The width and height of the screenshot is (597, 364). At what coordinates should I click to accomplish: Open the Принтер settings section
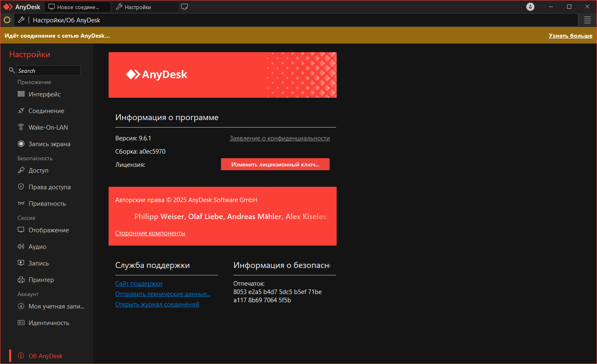[x=41, y=280]
